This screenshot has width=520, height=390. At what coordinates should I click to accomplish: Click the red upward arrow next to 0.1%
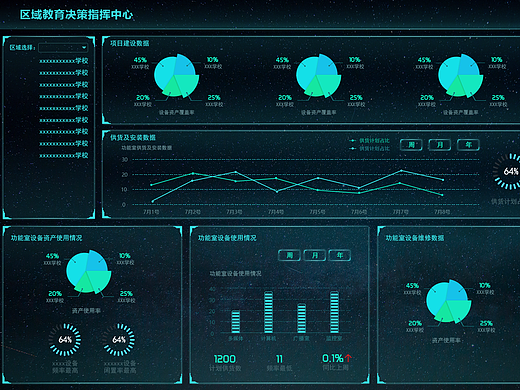(x=348, y=358)
